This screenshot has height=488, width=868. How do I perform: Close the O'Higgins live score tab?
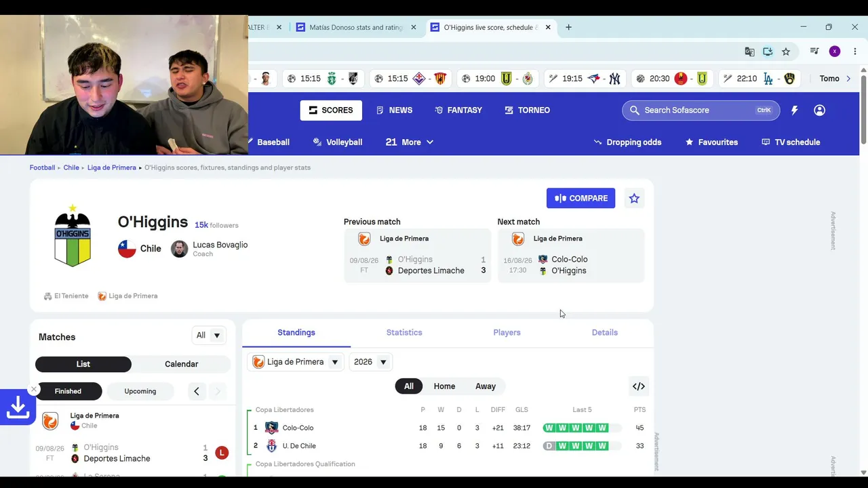click(x=548, y=27)
